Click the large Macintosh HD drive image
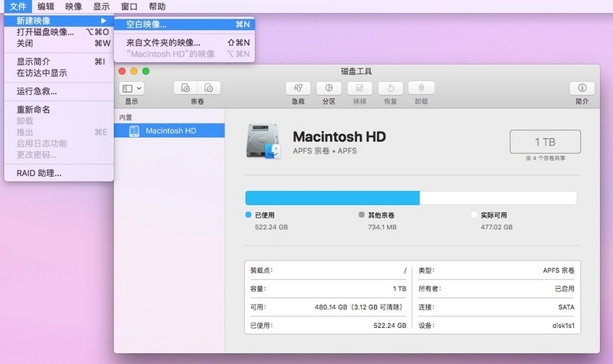 pos(264,141)
